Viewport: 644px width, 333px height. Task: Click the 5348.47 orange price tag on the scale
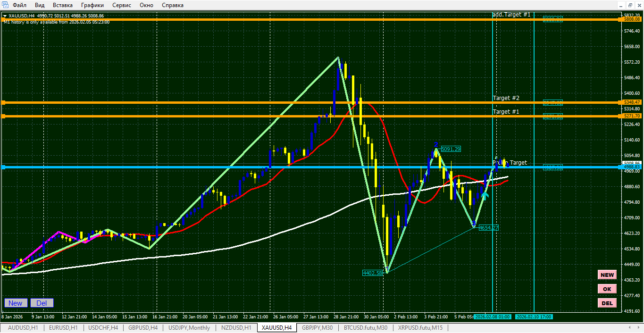[x=632, y=102]
